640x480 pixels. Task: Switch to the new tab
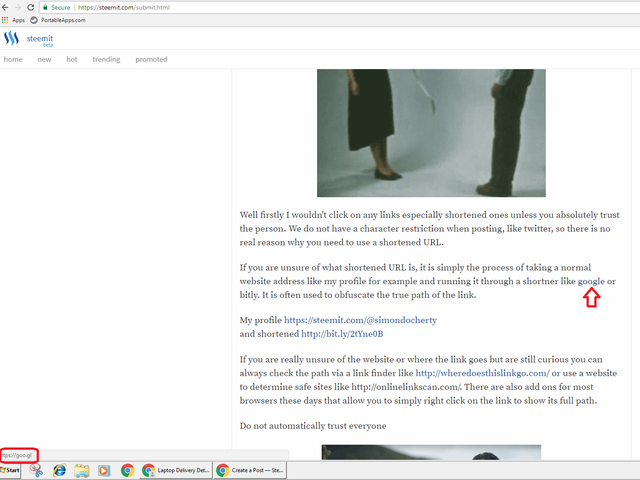44,59
